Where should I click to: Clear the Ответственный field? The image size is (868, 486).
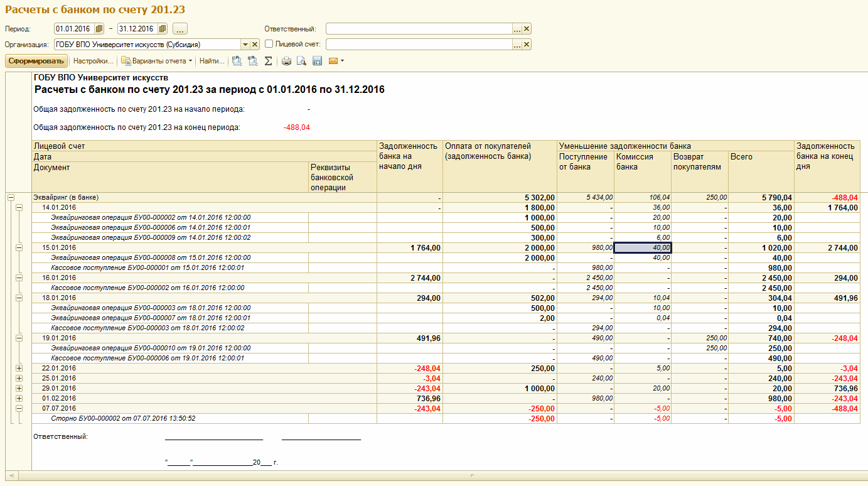tap(527, 29)
